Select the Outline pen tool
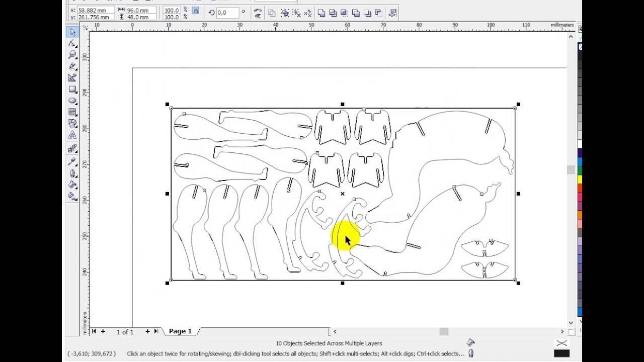 pyautogui.click(x=72, y=173)
